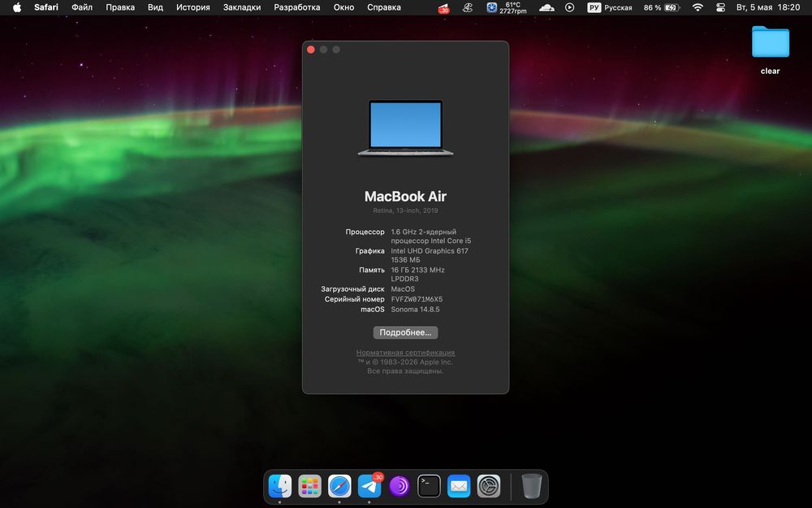Open Telegram from the Dock
The image size is (812, 508).
pos(369,486)
